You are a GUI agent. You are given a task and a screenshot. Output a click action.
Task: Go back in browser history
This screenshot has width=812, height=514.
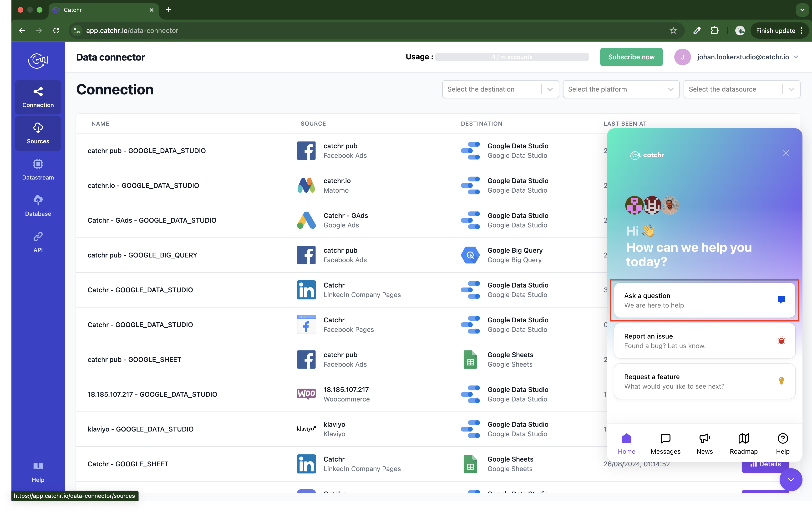22,30
